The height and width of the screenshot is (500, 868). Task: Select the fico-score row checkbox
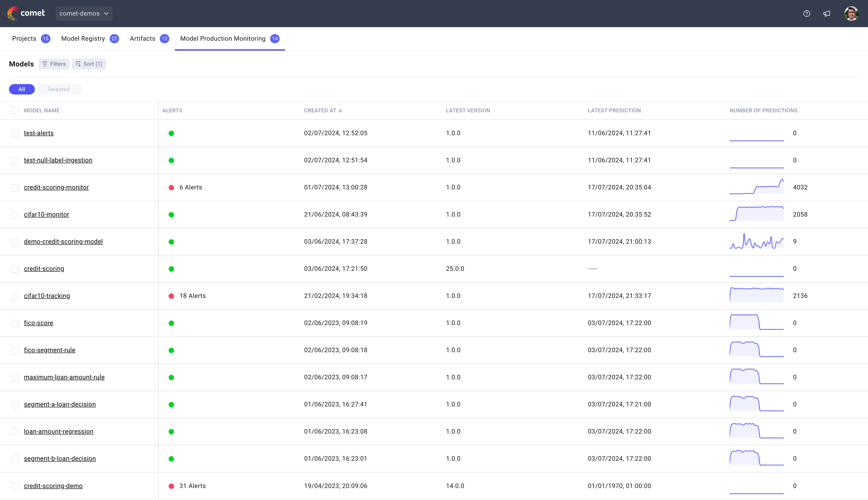tap(15, 323)
